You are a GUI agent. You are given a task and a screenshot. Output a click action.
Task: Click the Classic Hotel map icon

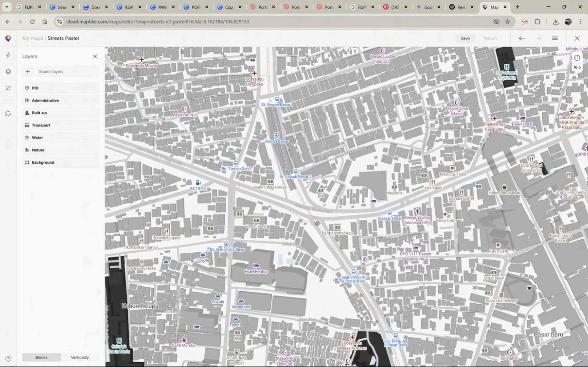click(389, 213)
